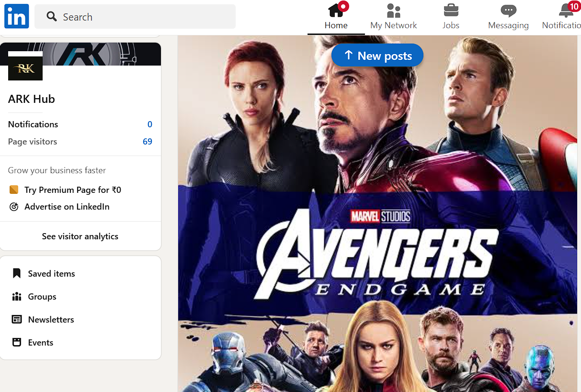Click See visitor analytics
Viewport: 581px width, 392px height.
click(x=80, y=236)
